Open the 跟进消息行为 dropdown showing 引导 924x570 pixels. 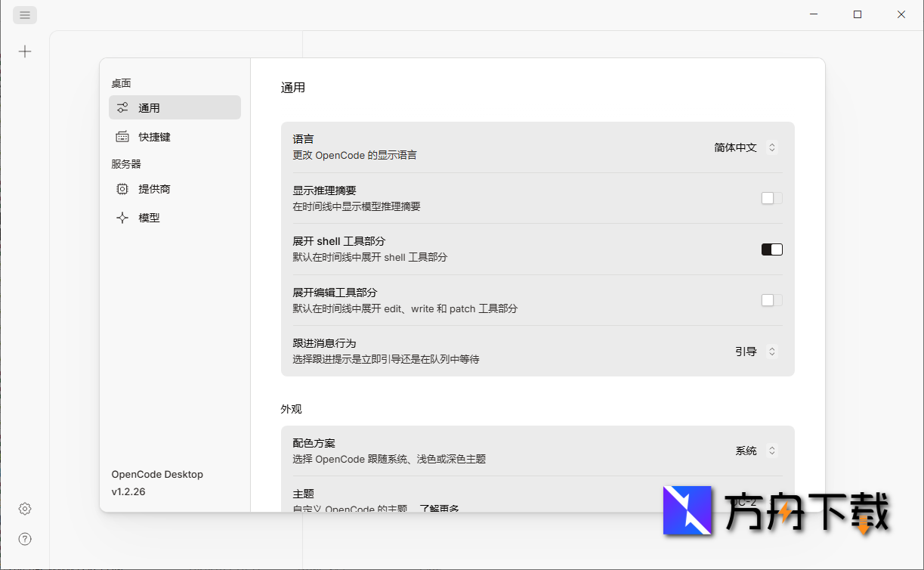[755, 351]
